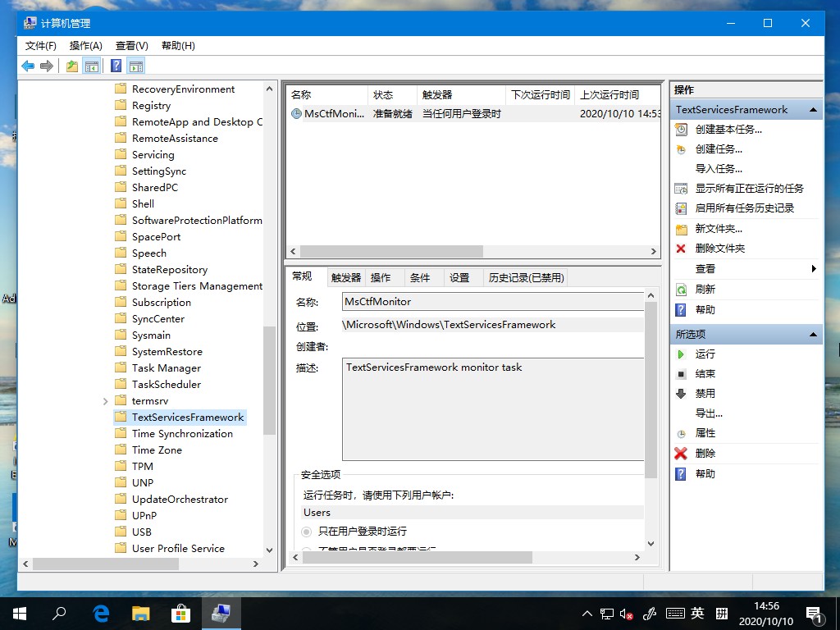Collapse the 所选项 section header
840x630 pixels.
coord(812,334)
